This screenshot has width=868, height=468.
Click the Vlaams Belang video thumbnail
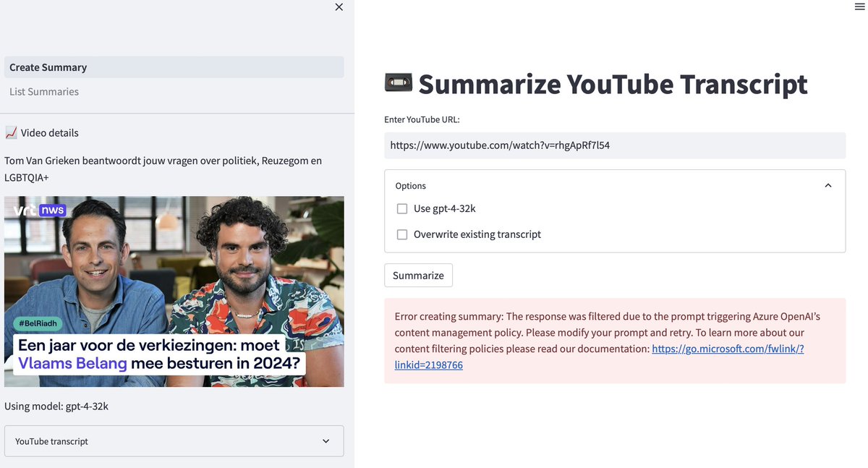(x=174, y=291)
